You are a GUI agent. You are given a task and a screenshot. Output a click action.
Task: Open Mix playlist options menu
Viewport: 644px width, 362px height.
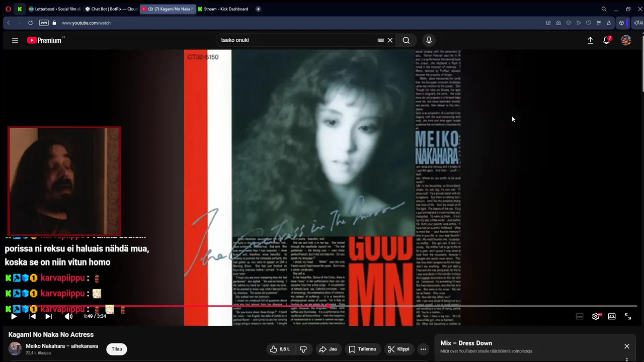pyautogui.click(x=627, y=359)
